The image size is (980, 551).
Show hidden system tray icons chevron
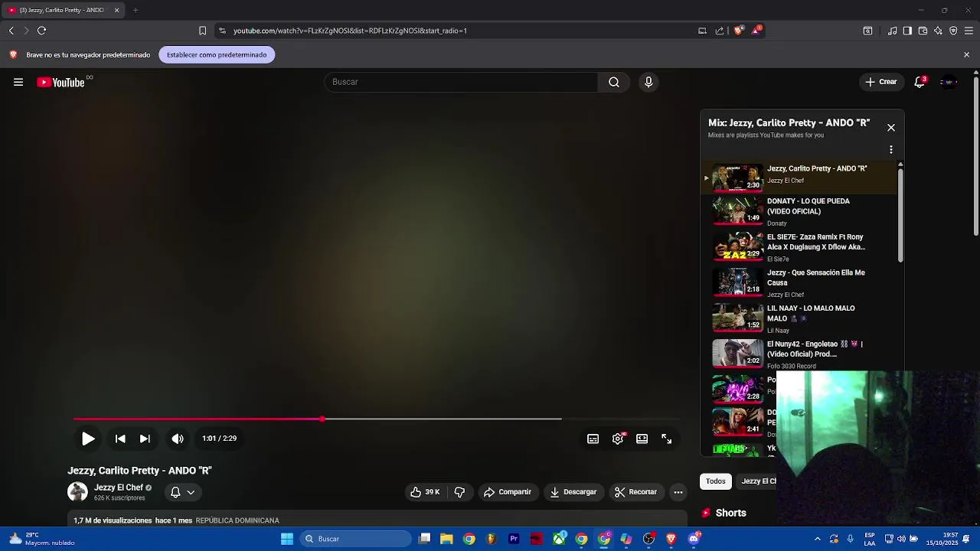(x=817, y=539)
